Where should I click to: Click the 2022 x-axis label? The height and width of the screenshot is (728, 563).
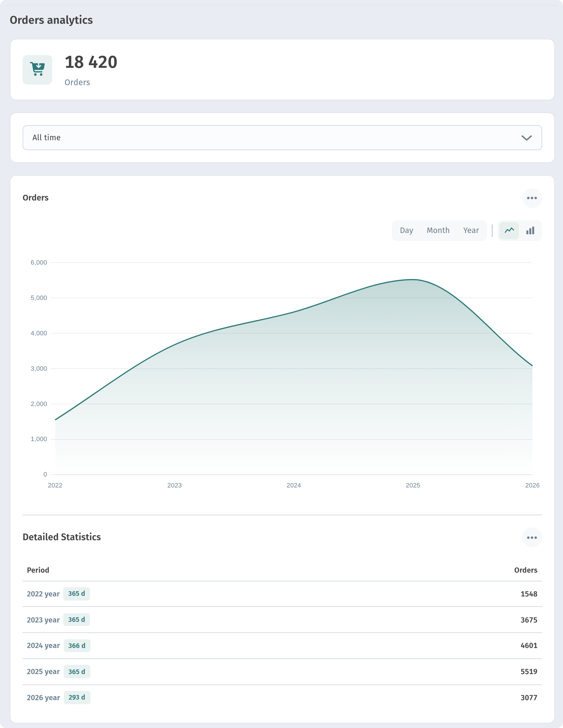[x=55, y=485]
